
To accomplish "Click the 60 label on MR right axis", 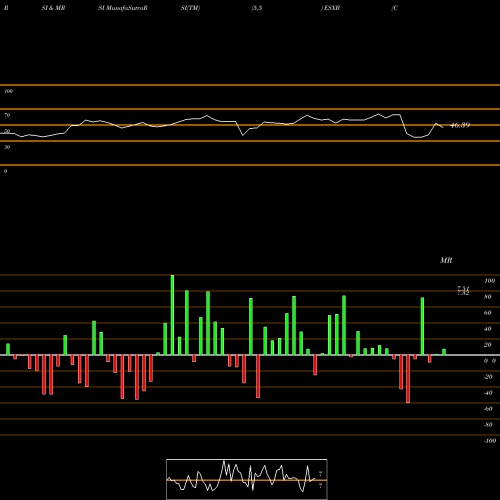I will [x=488, y=313].
